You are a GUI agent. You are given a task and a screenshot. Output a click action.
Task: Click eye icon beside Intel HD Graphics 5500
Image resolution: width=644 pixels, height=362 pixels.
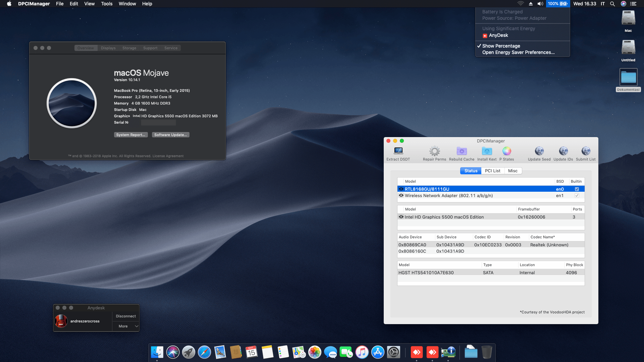(x=401, y=217)
